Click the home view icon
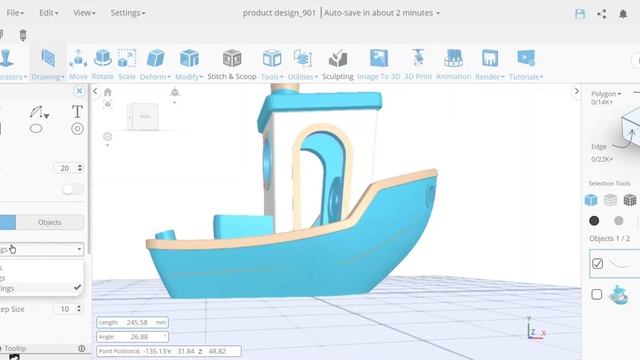Image resolution: width=640 pixels, height=360 pixels. point(107,92)
